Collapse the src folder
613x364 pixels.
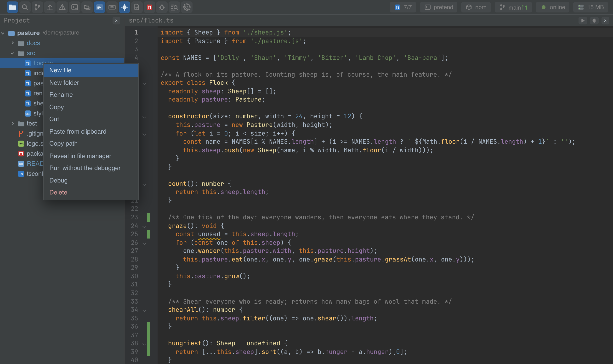12,53
